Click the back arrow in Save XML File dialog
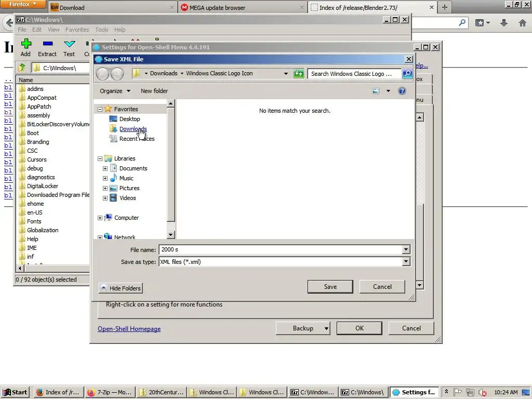 pos(102,74)
